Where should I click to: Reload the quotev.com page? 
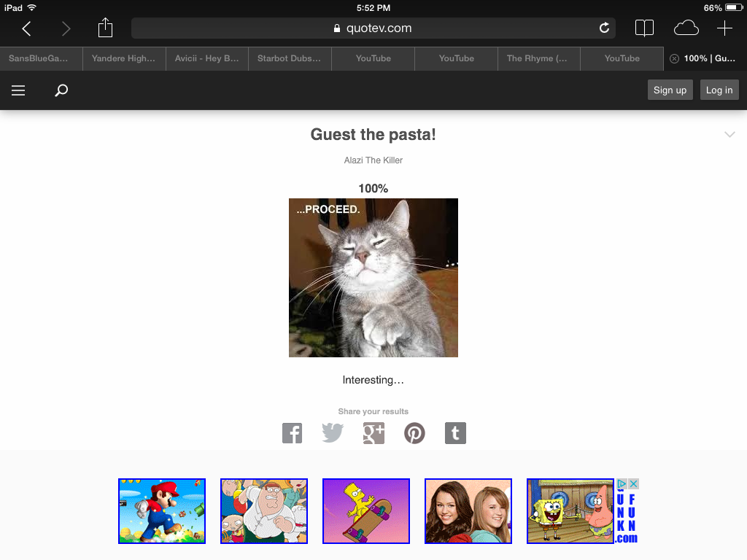[x=604, y=28]
